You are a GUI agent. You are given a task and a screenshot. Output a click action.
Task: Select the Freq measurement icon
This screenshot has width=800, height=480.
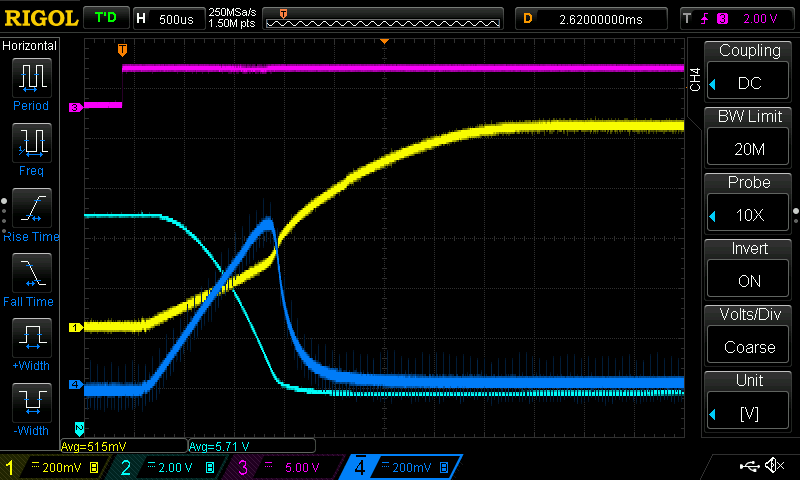click(32, 142)
